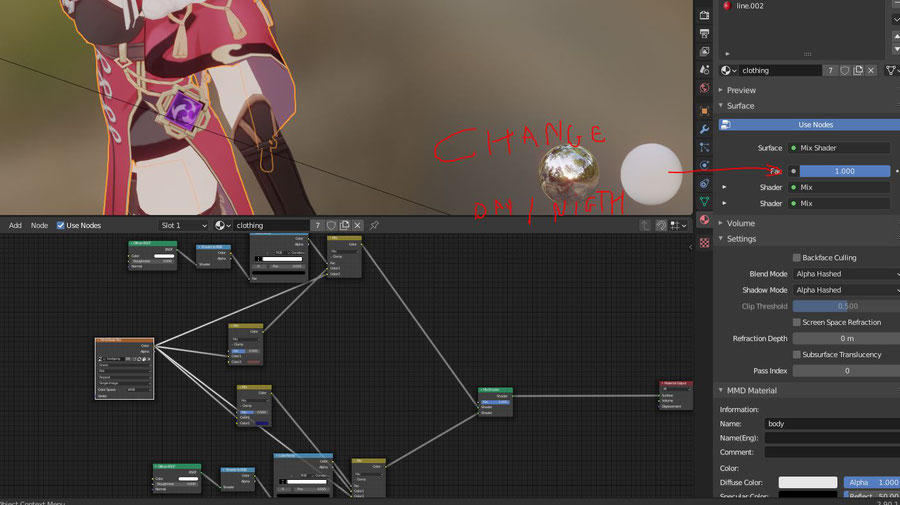Click the Fac 1.000 slider
The image size is (900, 505).
pyautogui.click(x=844, y=171)
